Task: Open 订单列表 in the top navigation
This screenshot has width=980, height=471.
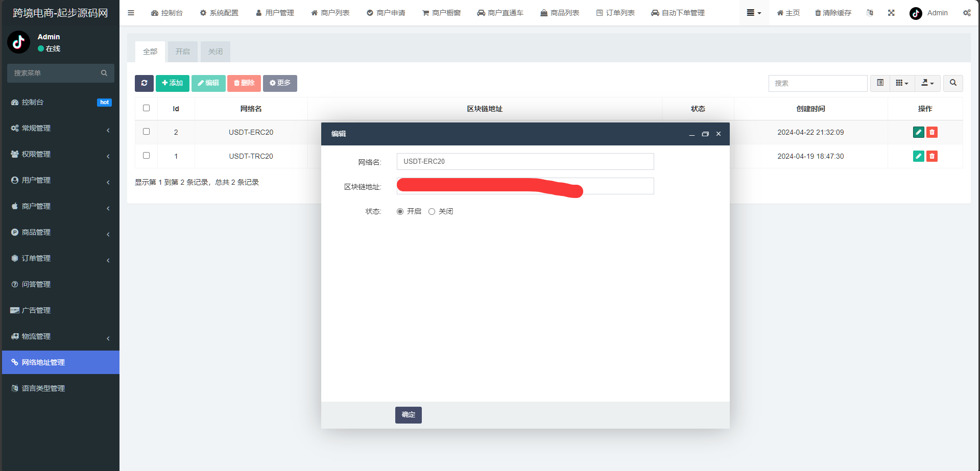Action: click(615, 13)
